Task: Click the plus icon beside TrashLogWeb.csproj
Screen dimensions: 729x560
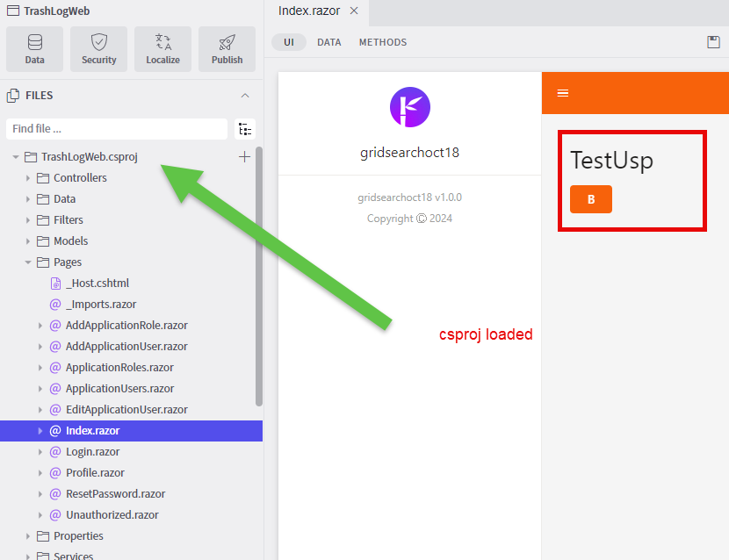Action: pos(244,157)
